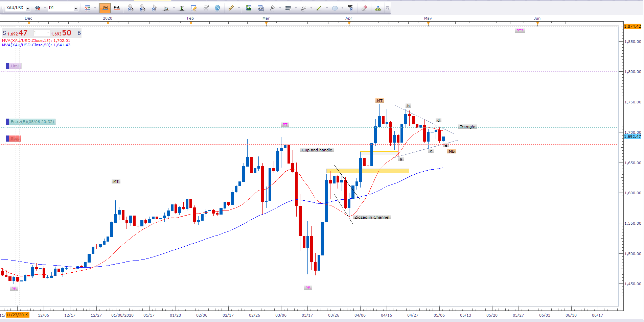This screenshot has width=644, height=322.
Task: Click the ABC add text label tool
Action: 350,8
